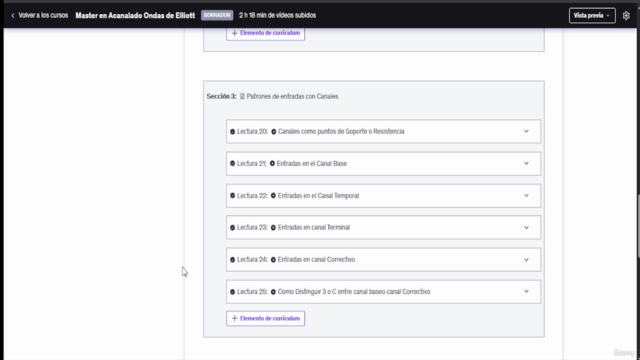Screen dimensions: 640x360
Task: Click the video icon before Entradas en canal Terminal
Action: pyautogui.click(x=273, y=227)
